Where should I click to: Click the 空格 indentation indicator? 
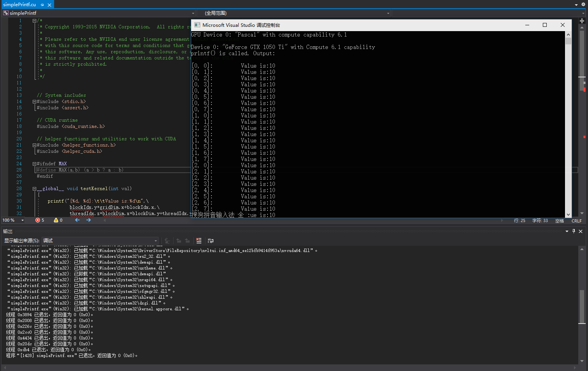tap(560, 220)
